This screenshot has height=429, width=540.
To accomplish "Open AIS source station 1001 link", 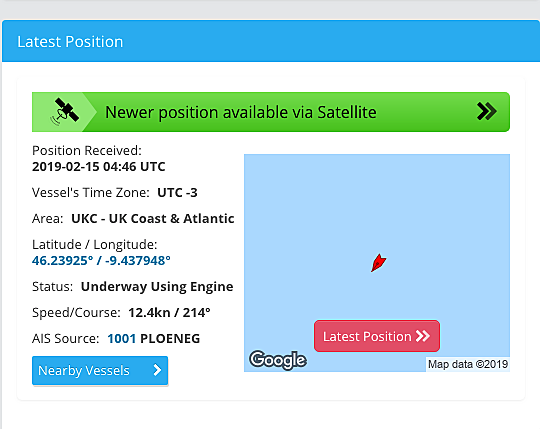I will [x=122, y=338].
